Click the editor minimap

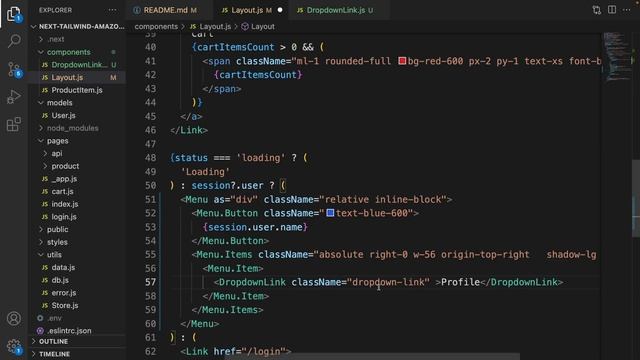tap(617, 57)
